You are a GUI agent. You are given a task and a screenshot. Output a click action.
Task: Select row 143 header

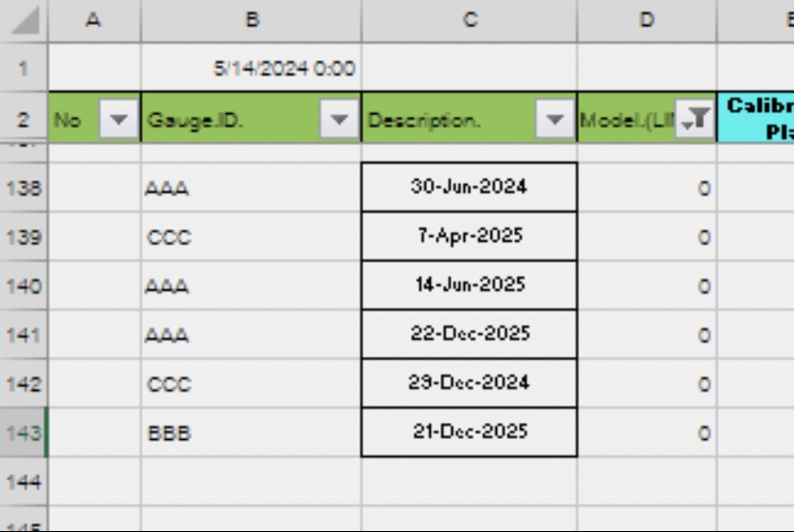(23, 432)
